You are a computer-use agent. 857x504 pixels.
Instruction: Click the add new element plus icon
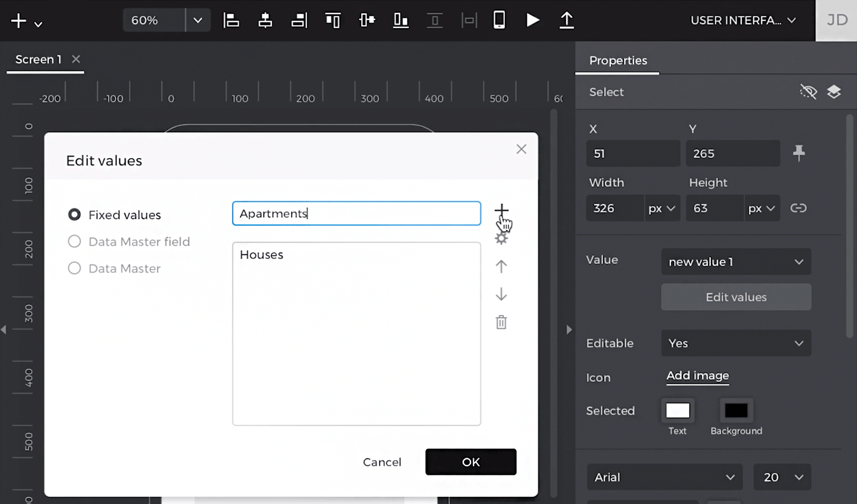click(x=18, y=21)
